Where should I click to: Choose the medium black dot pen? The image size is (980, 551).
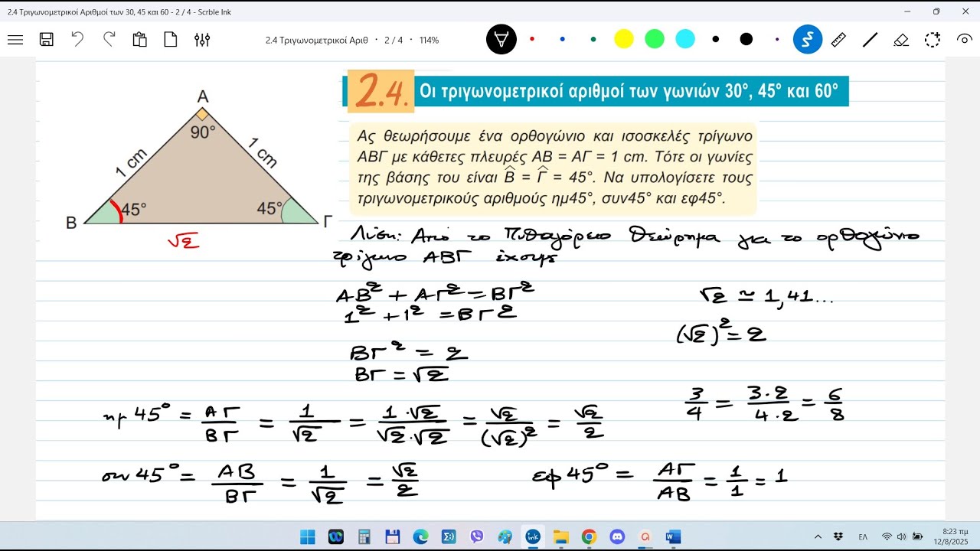pyautogui.click(x=716, y=39)
